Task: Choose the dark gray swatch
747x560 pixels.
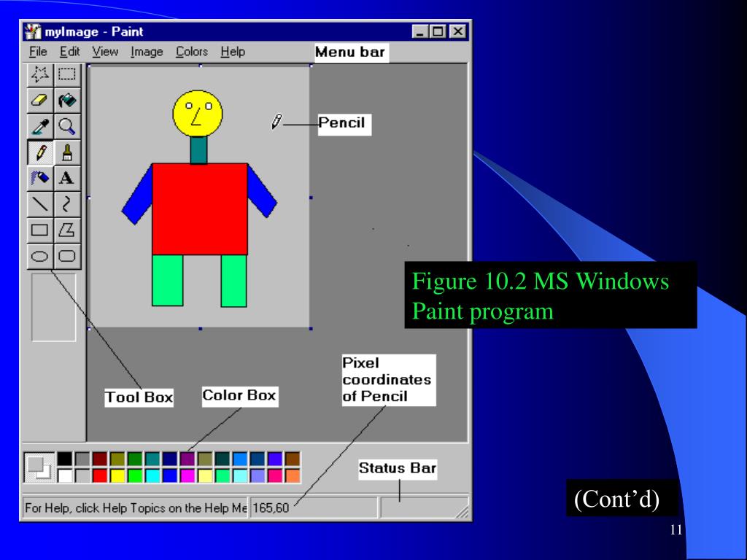Action: pos(82,459)
